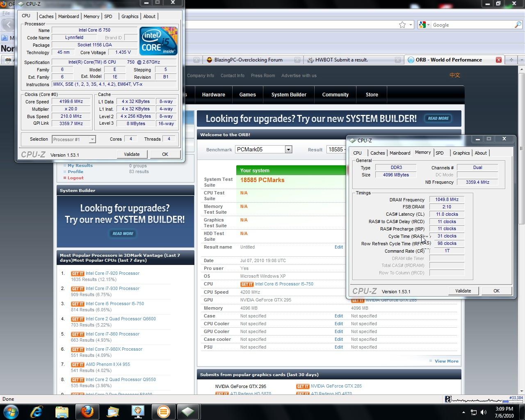Click OK in CPU-Z Memory window

coord(497,291)
